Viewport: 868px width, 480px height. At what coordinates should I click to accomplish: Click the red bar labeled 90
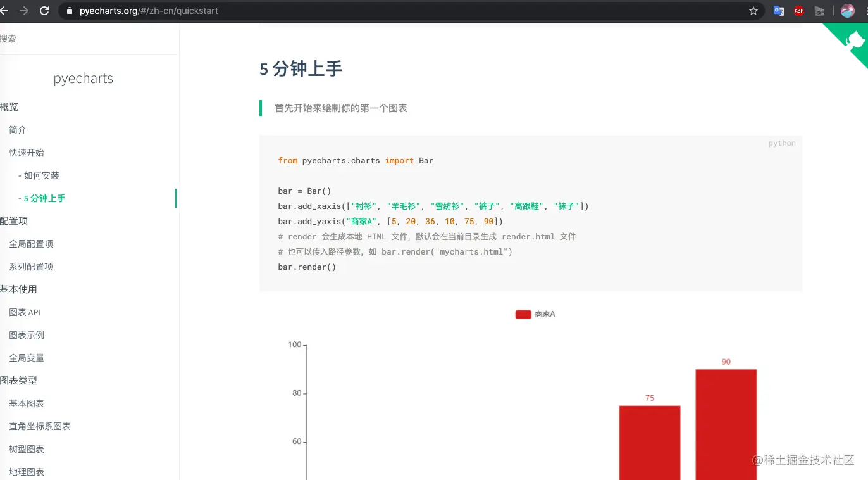(726, 424)
